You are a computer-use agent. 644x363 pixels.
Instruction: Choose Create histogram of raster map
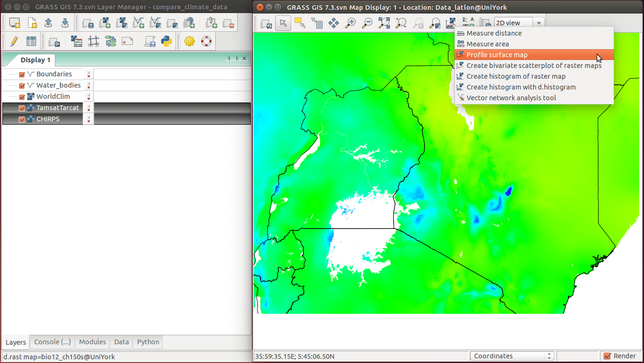click(x=516, y=76)
